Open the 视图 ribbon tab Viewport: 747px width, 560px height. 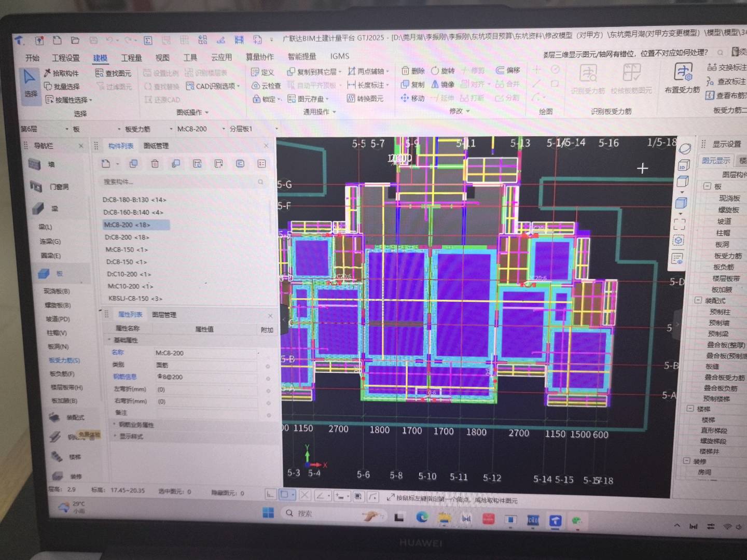162,58
